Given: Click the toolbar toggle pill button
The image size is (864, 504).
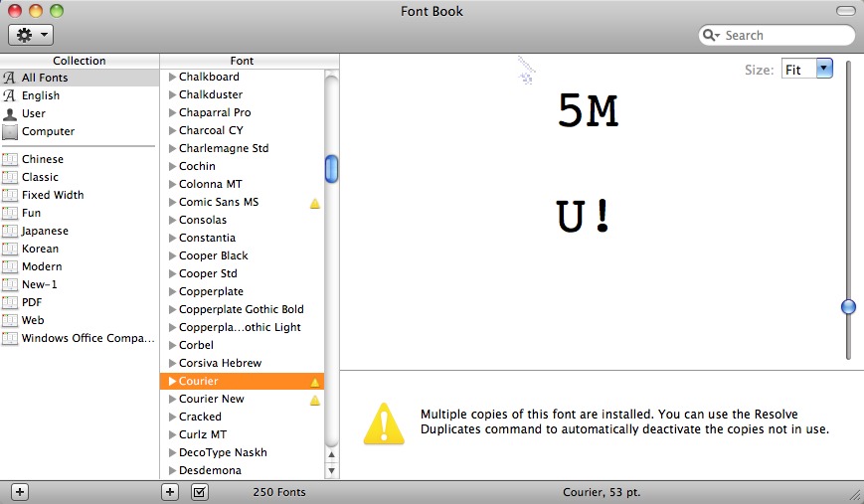Looking at the screenshot, I should click(x=846, y=11).
